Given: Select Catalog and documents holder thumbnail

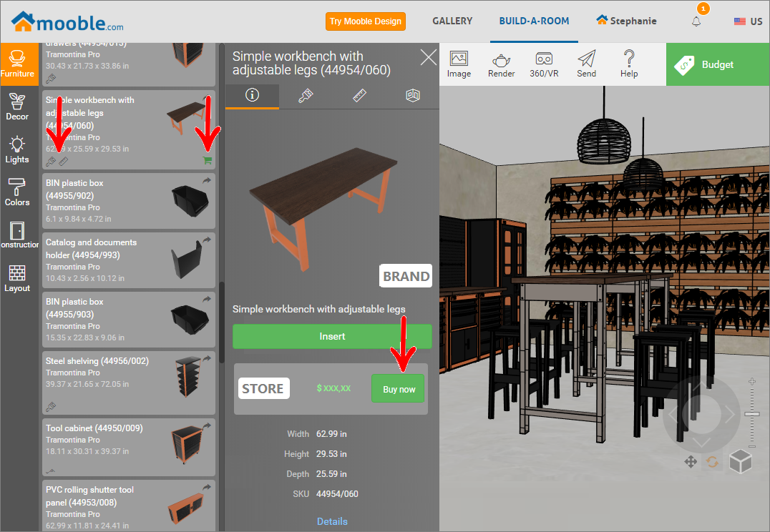Looking at the screenshot, I should point(187,261).
